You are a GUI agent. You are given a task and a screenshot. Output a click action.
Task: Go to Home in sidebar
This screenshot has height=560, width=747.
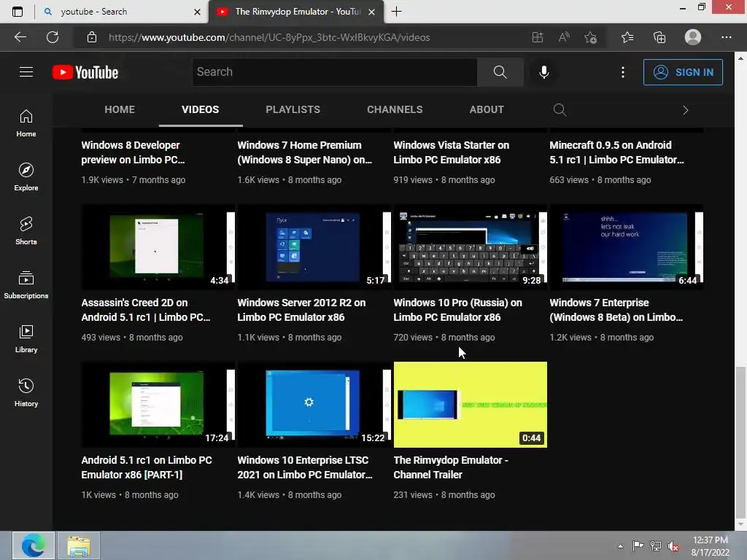click(x=26, y=123)
